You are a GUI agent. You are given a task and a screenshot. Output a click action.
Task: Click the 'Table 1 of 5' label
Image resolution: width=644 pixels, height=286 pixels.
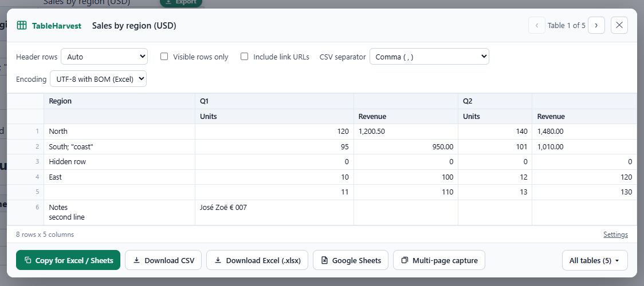pos(567,25)
